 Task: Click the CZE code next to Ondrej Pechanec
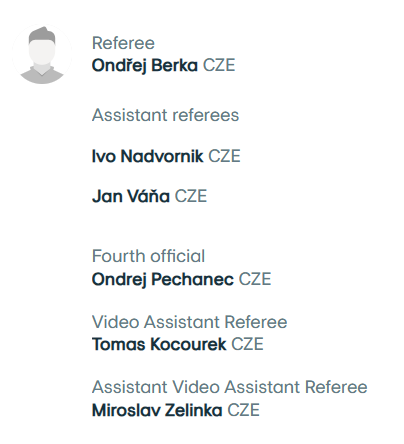255,279
